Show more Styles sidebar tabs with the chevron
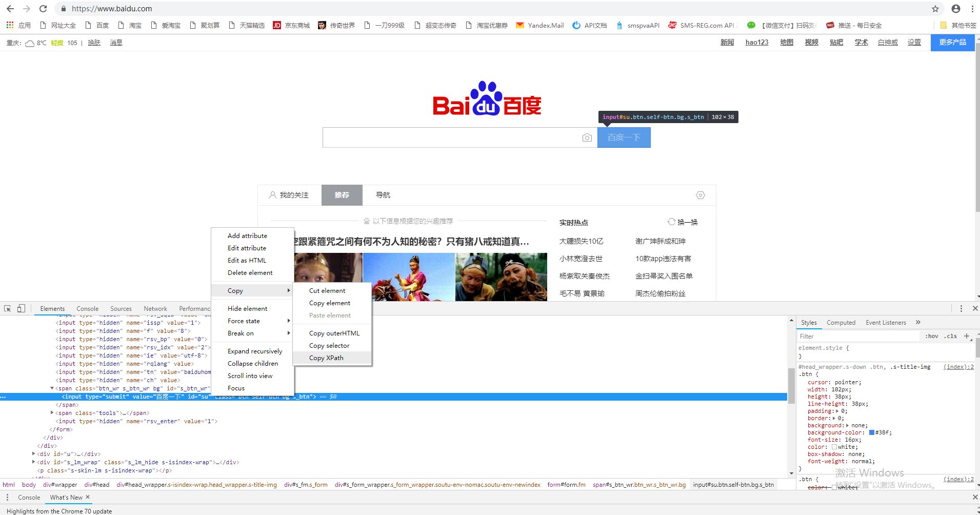This screenshot has width=980, height=515. pyautogui.click(x=918, y=322)
